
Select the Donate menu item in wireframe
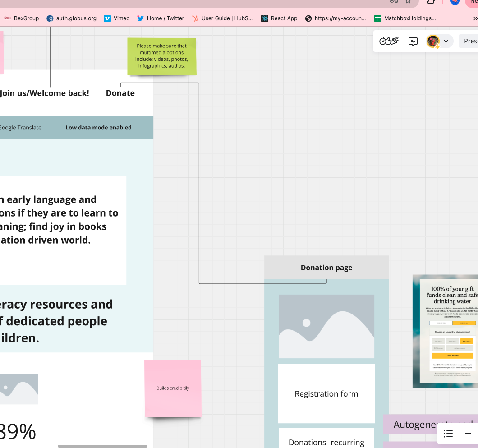pyautogui.click(x=120, y=93)
